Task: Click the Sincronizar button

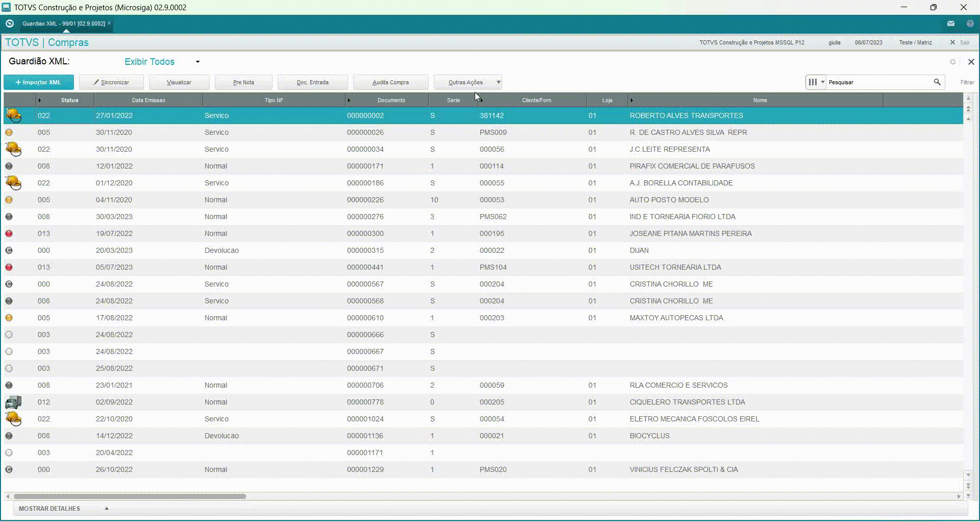Action: [x=111, y=82]
